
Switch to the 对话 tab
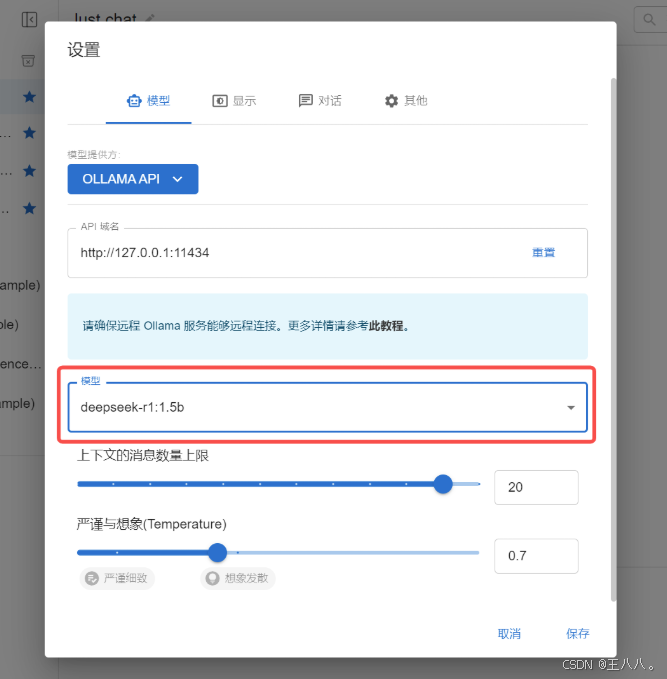click(x=320, y=101)
